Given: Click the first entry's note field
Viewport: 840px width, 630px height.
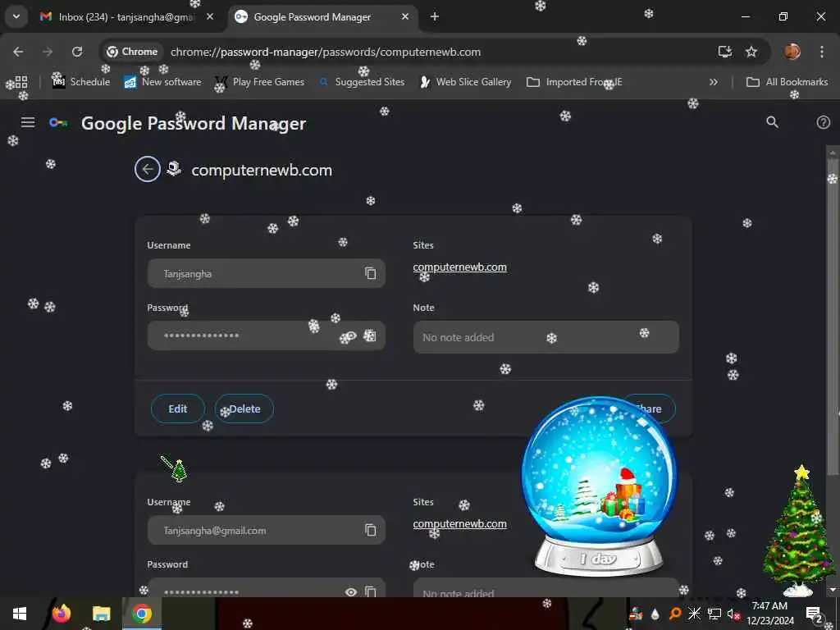Looking at the screenshot, I should pos(546,337).
